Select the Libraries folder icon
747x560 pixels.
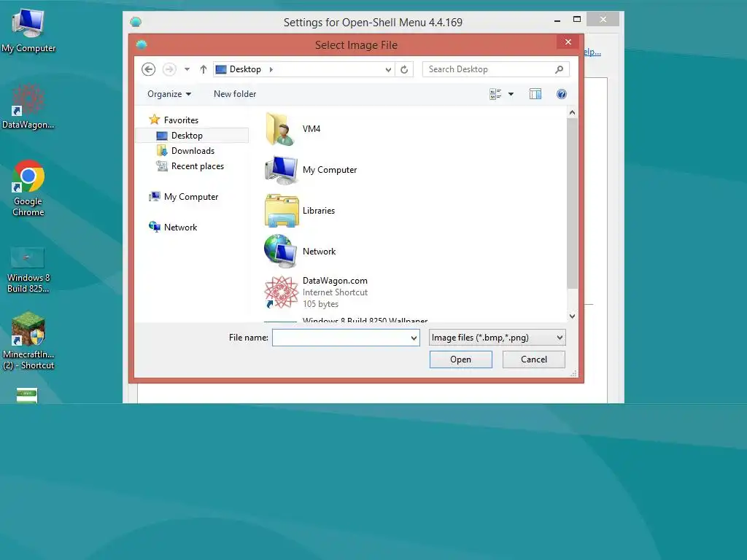click(x=282, y=211)
